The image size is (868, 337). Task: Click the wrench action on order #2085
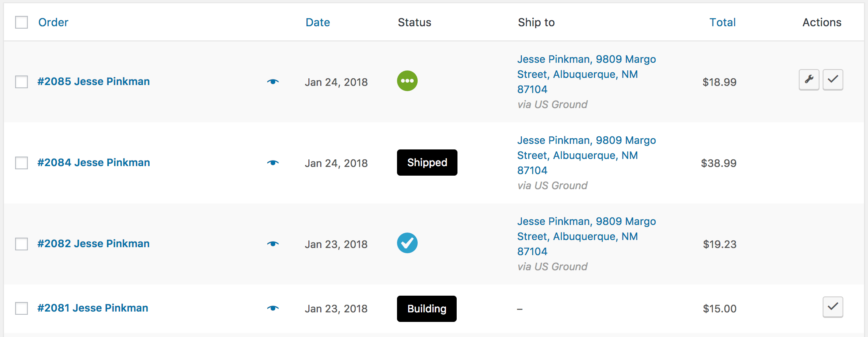click(809, 79)
